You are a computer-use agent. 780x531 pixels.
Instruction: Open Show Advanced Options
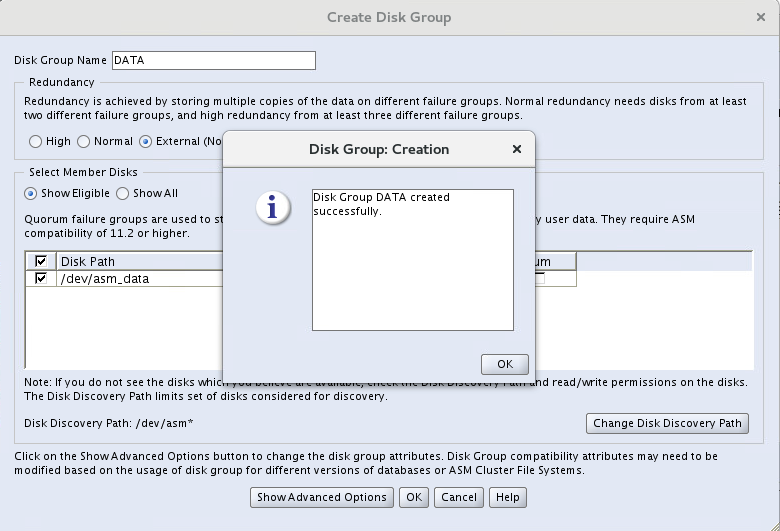point(321,497)
